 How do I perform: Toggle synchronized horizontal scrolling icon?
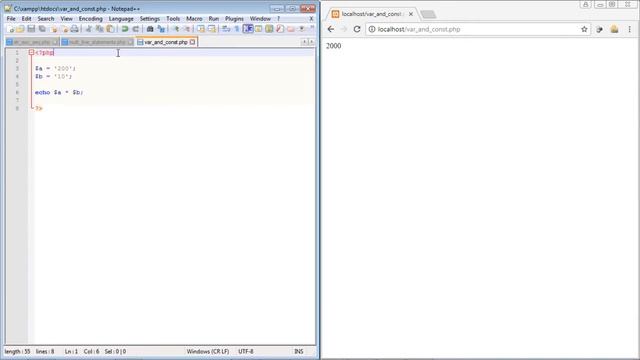coord(212,29)
